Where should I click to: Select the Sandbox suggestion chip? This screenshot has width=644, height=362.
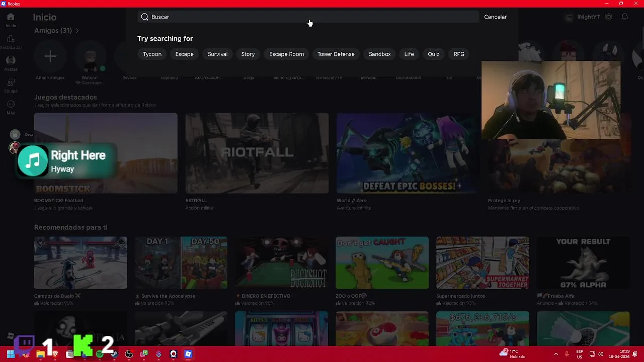379,54
